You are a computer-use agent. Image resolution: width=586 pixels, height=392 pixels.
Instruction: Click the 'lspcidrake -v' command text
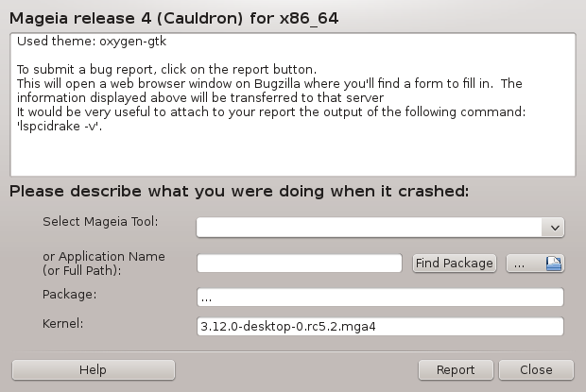[x=60, y=127]
